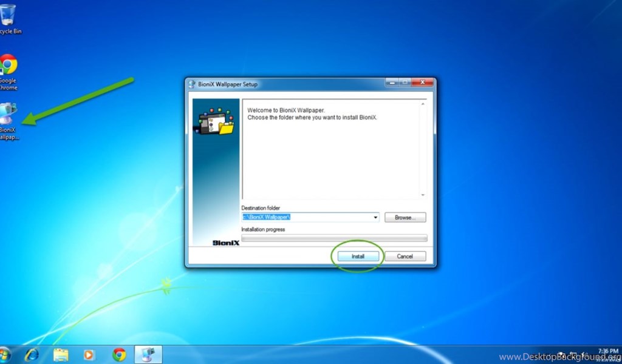Screen dimensions: 622x364
Task: Select the Google Chrome desktop icon
Action: pos(9,72)
